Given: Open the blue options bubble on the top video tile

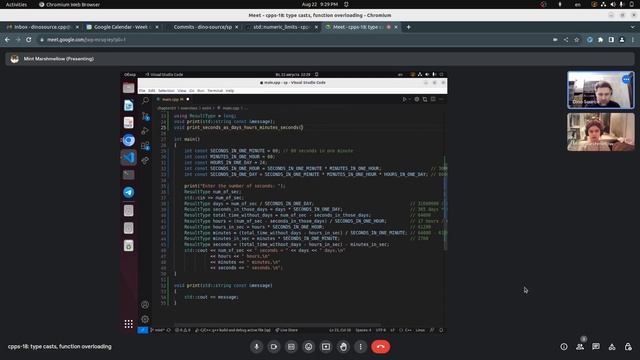Looking at the screenshot, I should pos(626,80).
